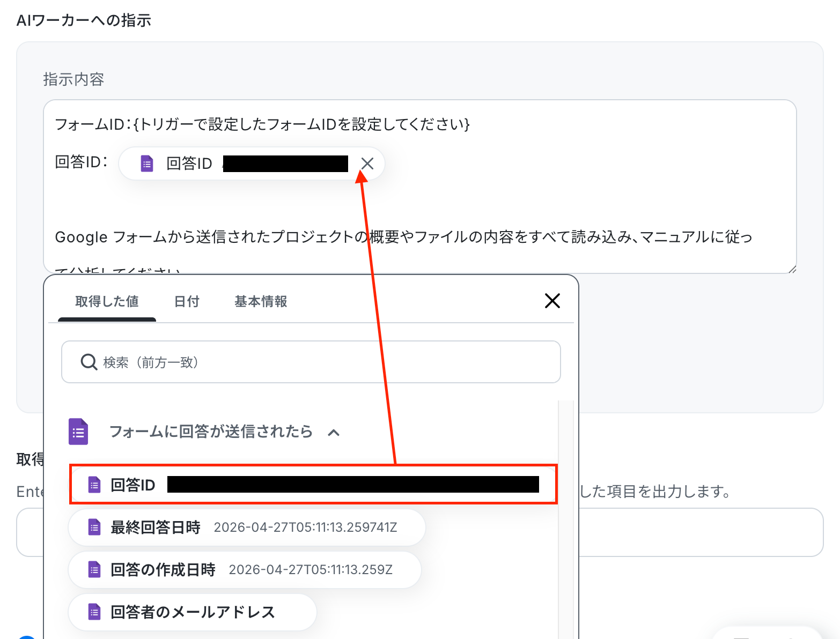Click the forms icon on 回答ID list row
The height and width of the screenshot is (639, 840).
94,485
